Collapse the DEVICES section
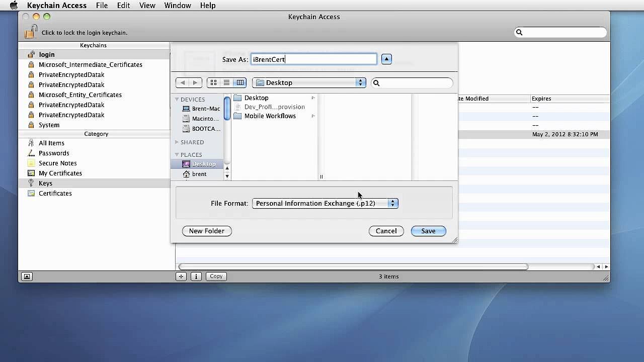644x362 pixels. pos(177,100)
